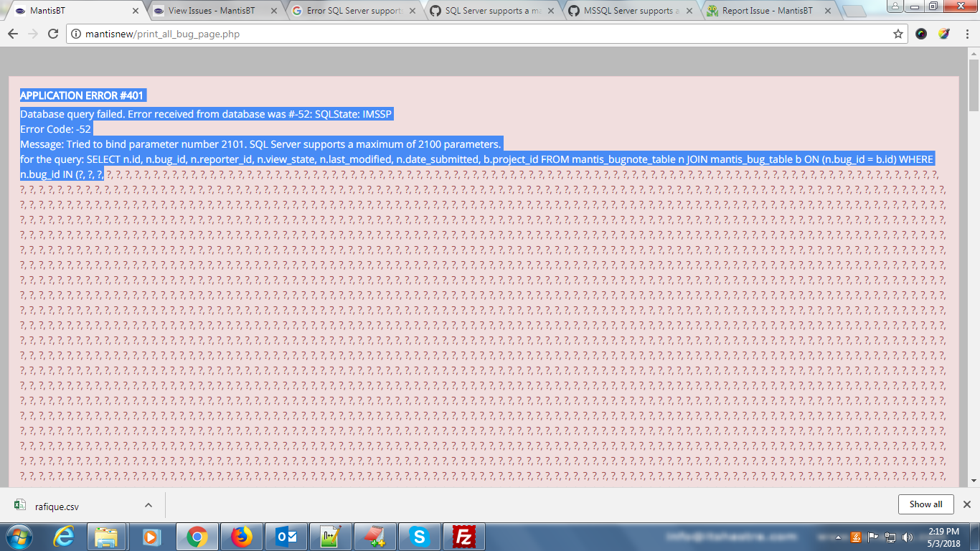
Task: Click the page's vertical scrollbar thumb
Action: tap(974, 86)
